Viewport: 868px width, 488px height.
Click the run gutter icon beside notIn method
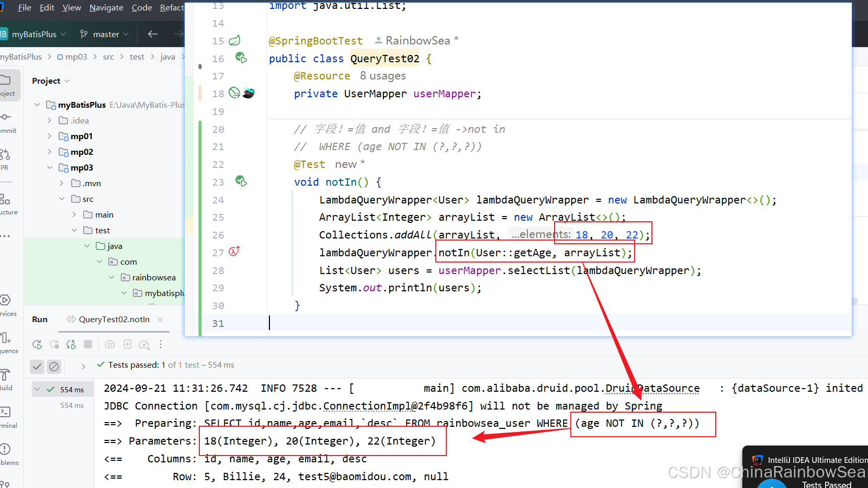click(241, 181)
